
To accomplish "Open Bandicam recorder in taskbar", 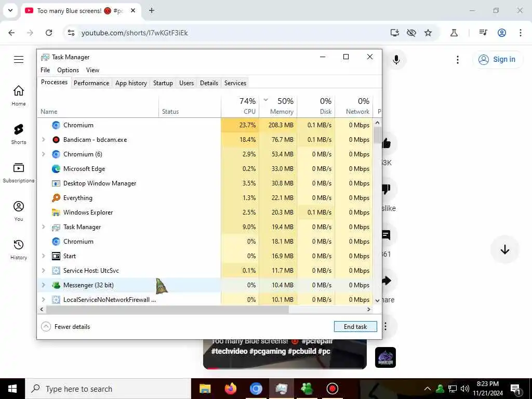I will click(332, 389).
